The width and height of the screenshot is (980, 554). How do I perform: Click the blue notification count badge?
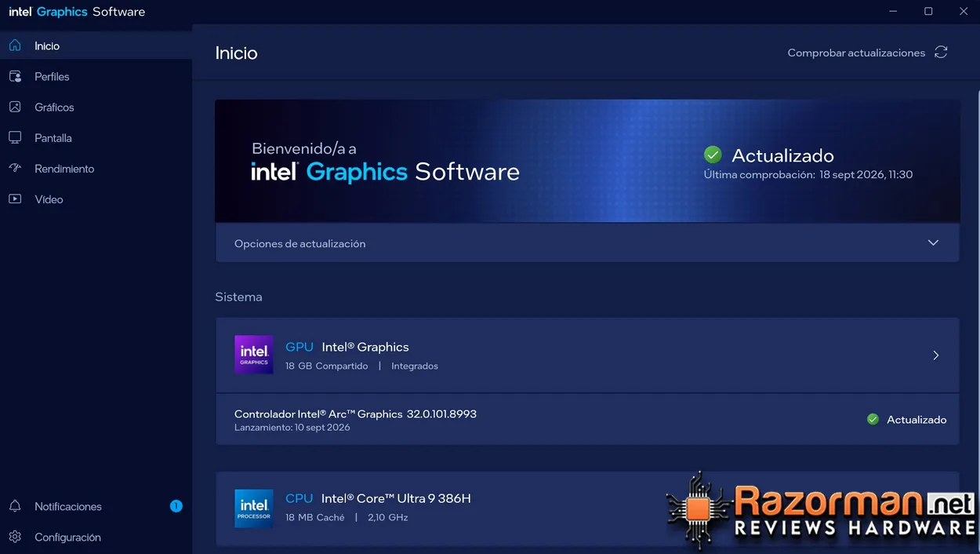pos(176,506)
